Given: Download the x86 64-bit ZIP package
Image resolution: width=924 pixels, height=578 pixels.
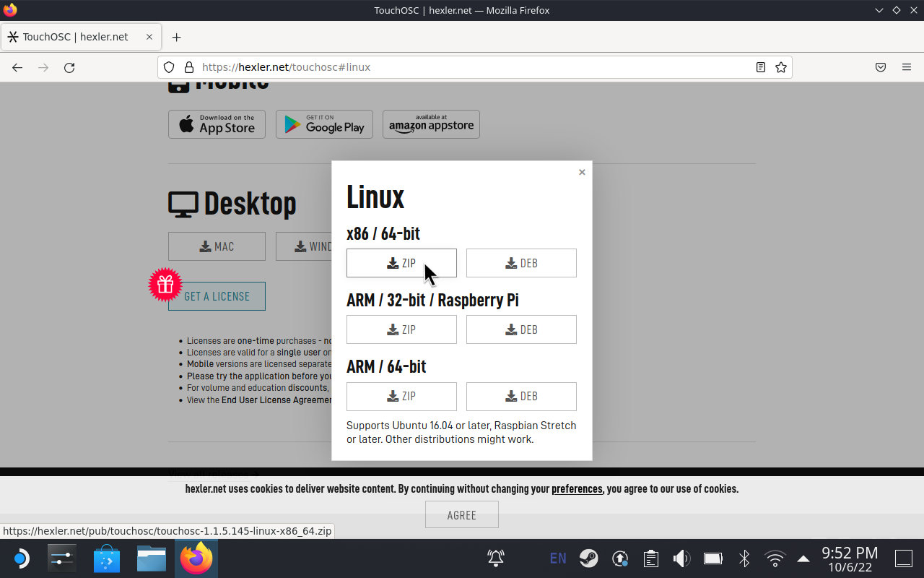Looking at the screenshot, I should click(x=401, y=263).
